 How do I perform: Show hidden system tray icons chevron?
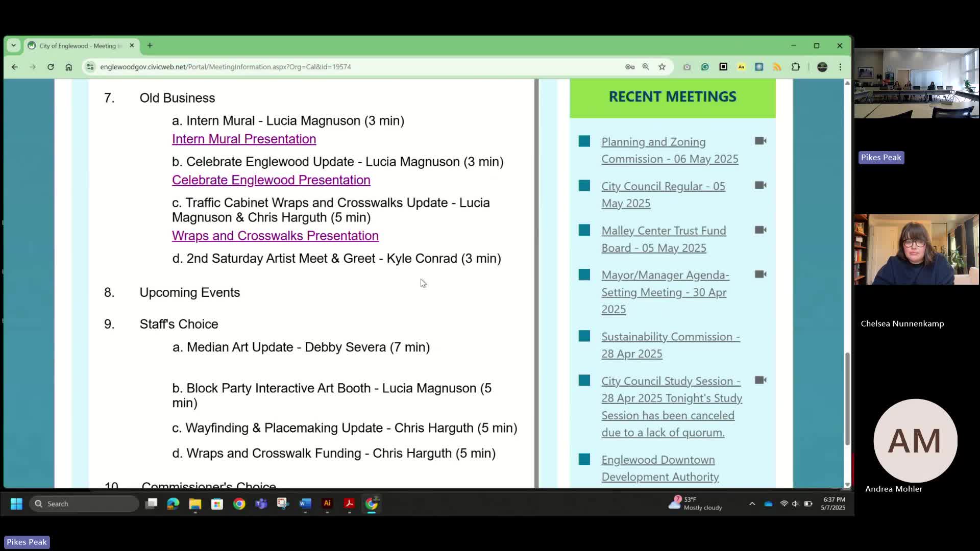coord(752,504)
